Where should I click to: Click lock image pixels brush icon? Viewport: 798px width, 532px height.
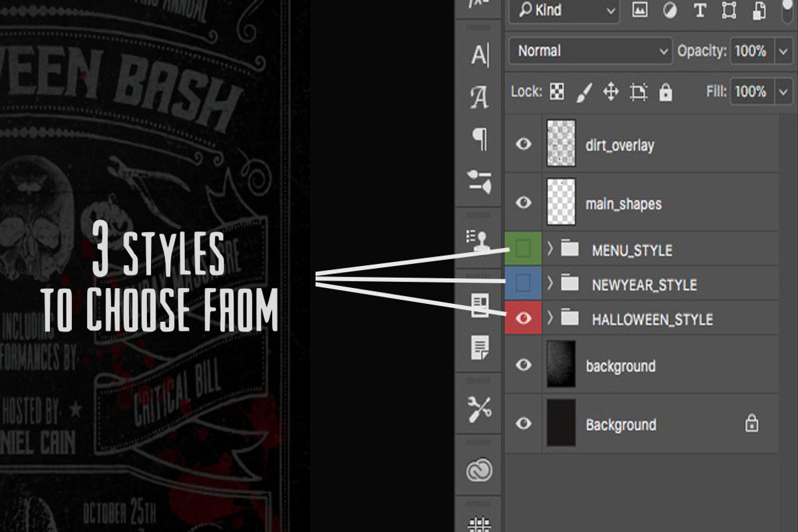[583, 92]
